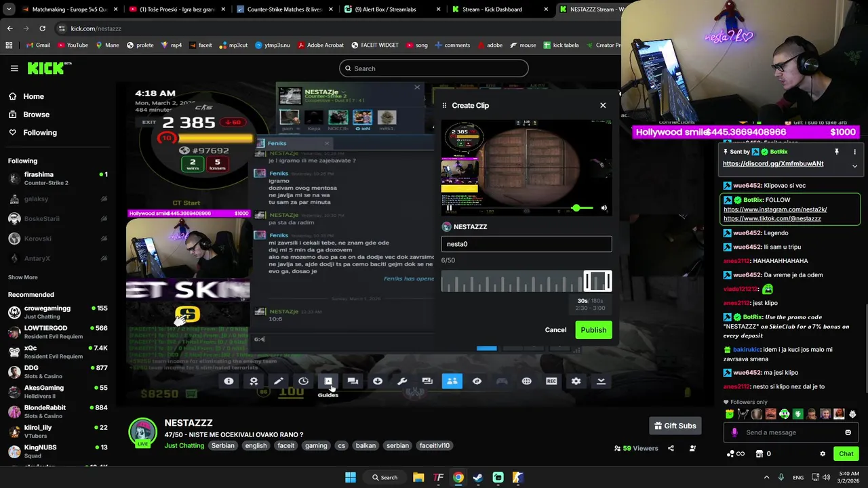Click the Serbian tag
The width and height of the screenshot is (868, 488).
222,445
